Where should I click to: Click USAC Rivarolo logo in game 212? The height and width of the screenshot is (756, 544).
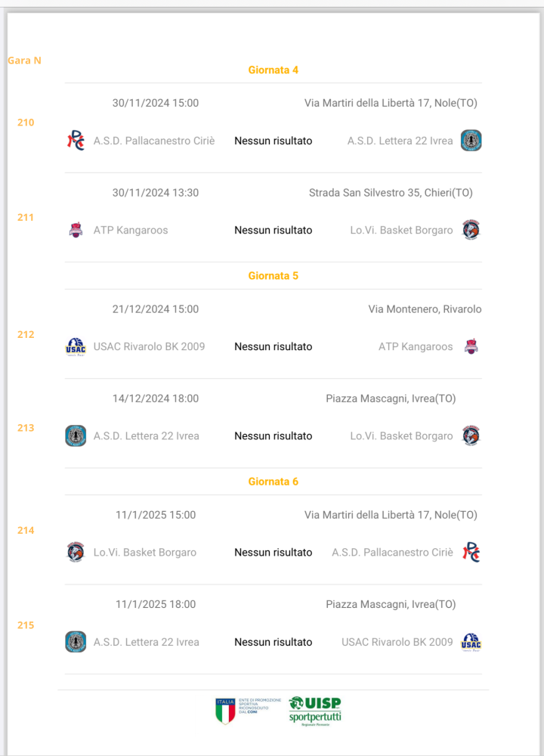point(76,347)
